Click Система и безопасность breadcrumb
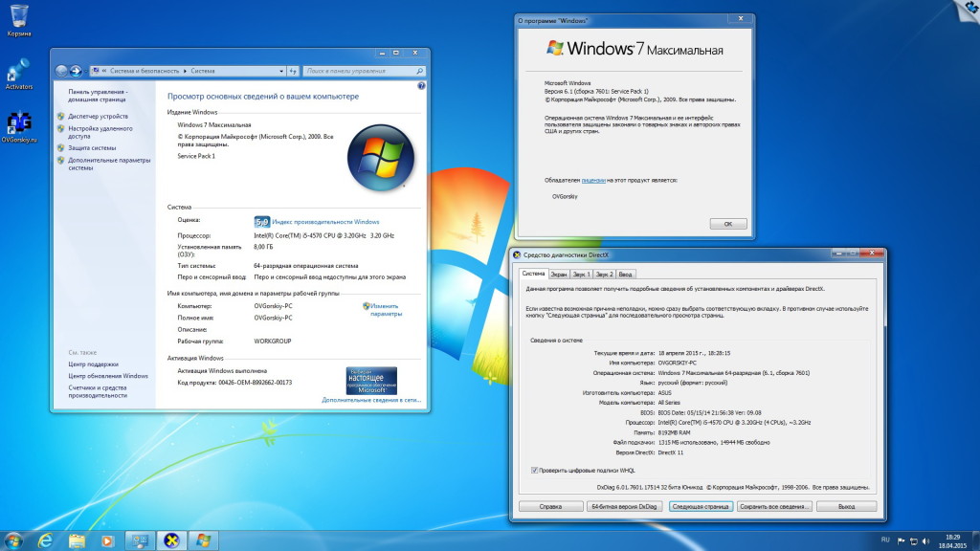Image resolution: width=980 pixels, height=551 pixels. [x=145, y=71]
